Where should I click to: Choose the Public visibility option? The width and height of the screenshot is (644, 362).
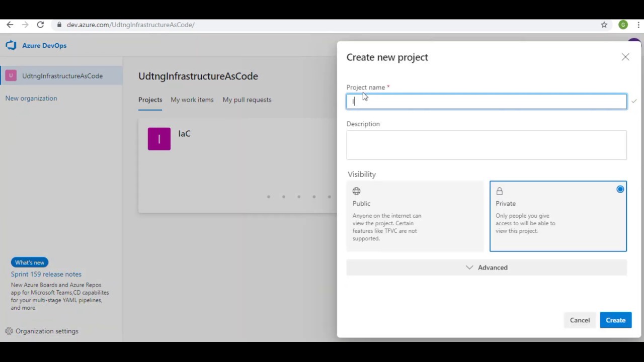415,216
